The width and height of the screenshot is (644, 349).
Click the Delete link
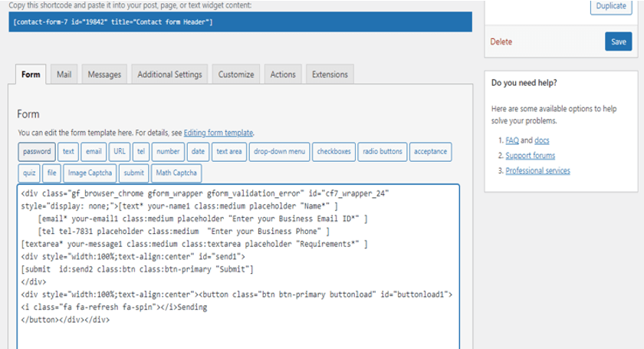pos(501,41)
